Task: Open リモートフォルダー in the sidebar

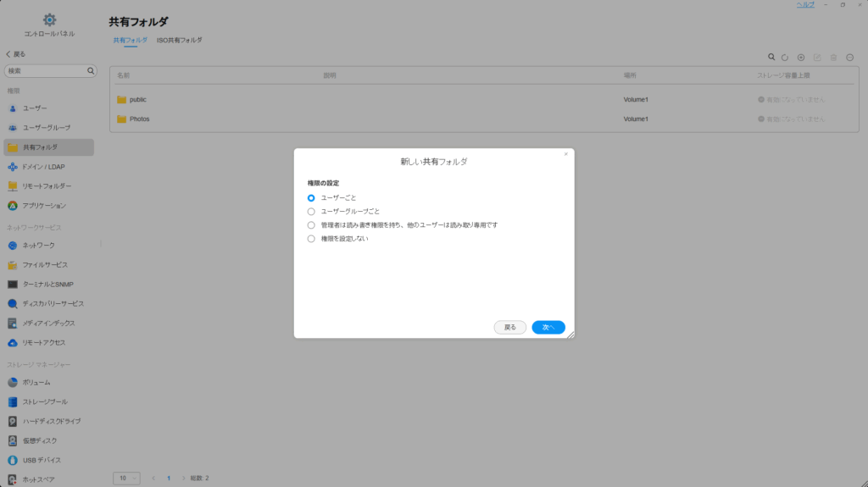Action: [x=48, y=186]
